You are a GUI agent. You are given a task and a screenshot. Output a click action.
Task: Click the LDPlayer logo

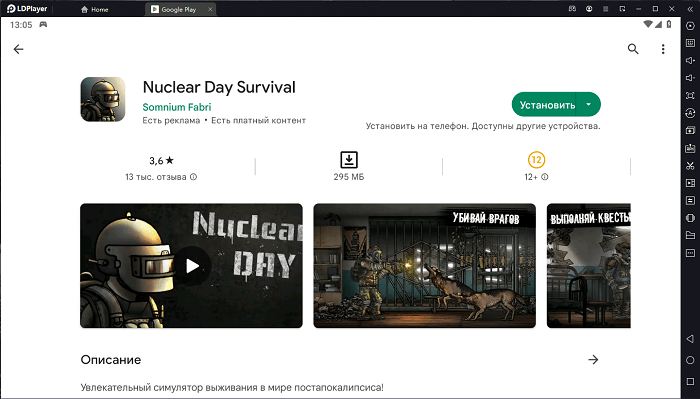(27, 9)
